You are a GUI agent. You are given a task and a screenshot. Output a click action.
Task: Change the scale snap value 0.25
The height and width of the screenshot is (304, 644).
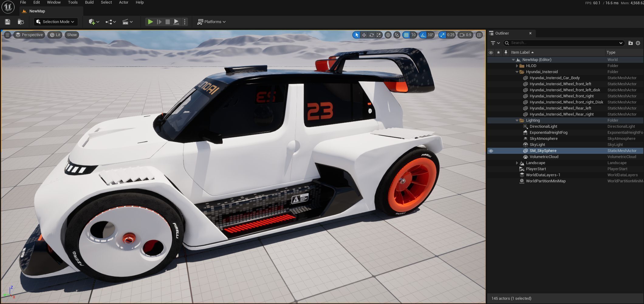(451, 35)
